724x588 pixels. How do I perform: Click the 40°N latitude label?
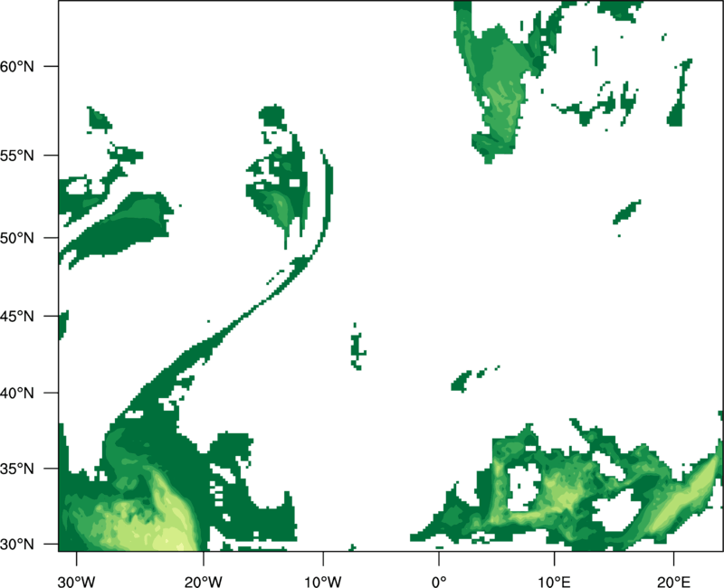tap(17, 394)
